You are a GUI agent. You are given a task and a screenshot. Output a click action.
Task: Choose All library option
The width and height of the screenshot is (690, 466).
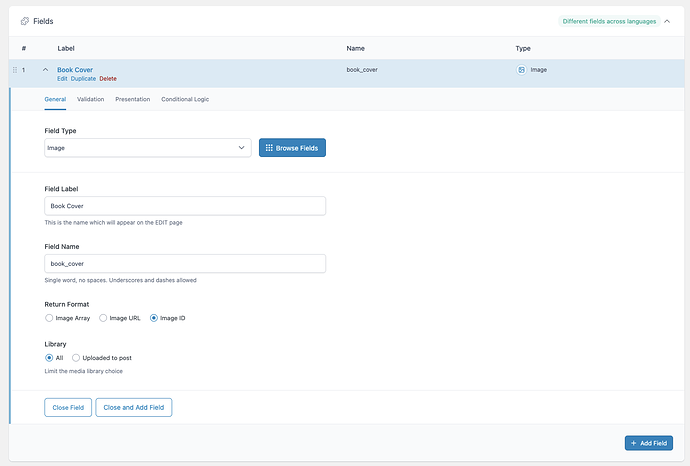coord(50,357)
